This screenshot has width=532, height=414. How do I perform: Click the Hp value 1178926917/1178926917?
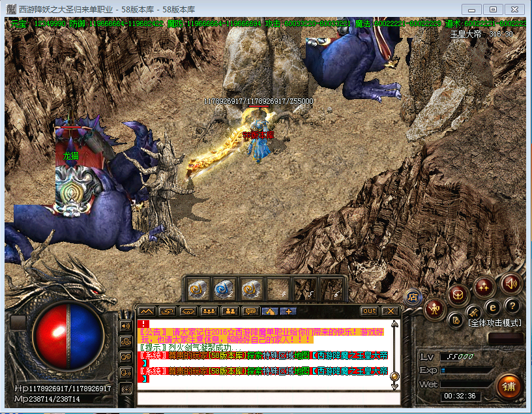pyautogui.click(x=70, y=389)
